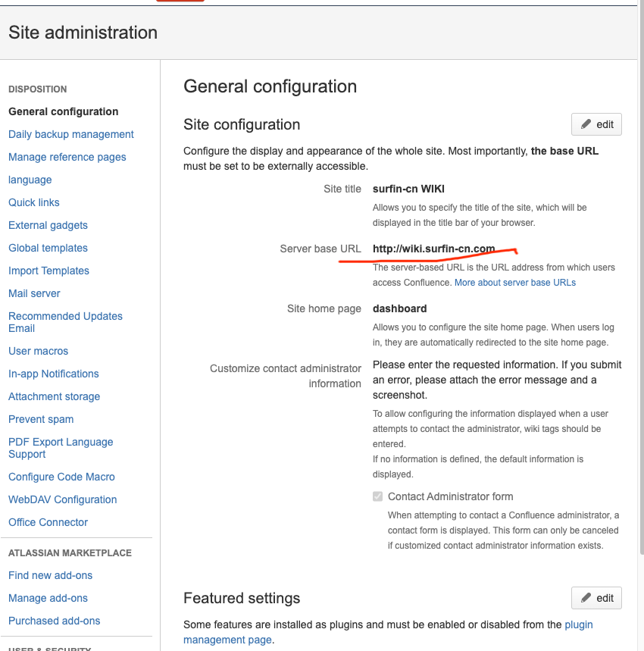The height and width of the screenshot is (651, 644).
Task: Edit the Featured settings section
Action: tap(596, 598)
